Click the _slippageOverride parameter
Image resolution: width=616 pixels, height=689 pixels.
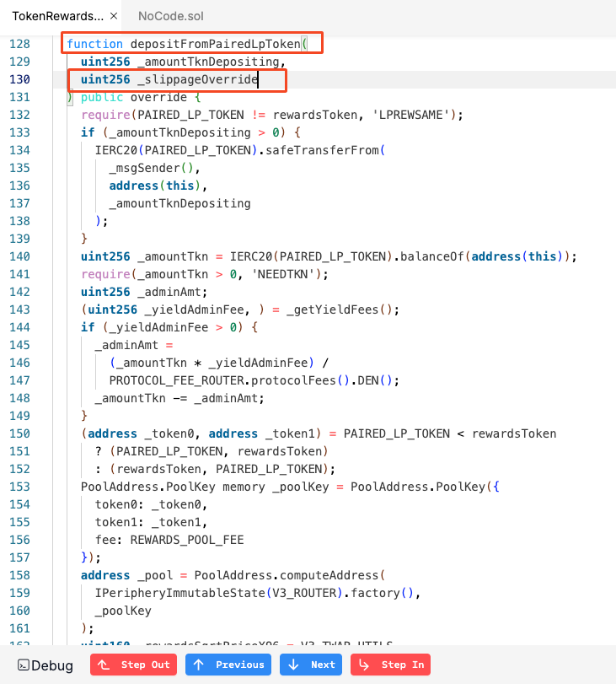[196, 79]
